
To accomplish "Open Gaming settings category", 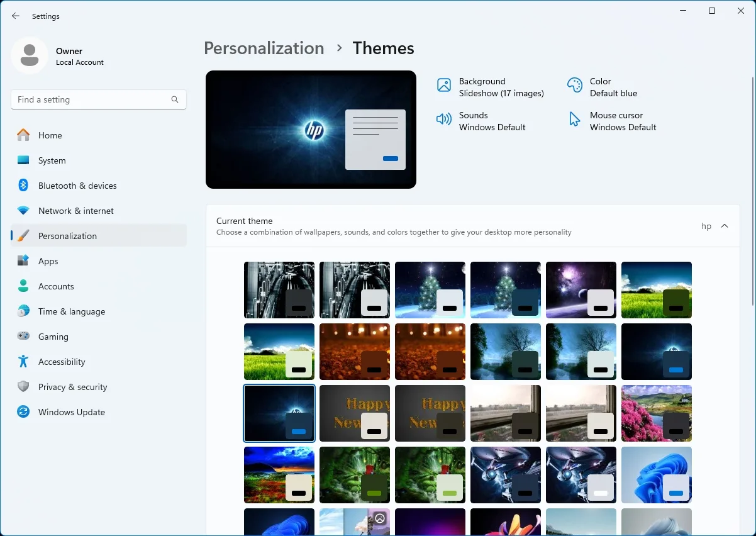I will coord(99,337).
